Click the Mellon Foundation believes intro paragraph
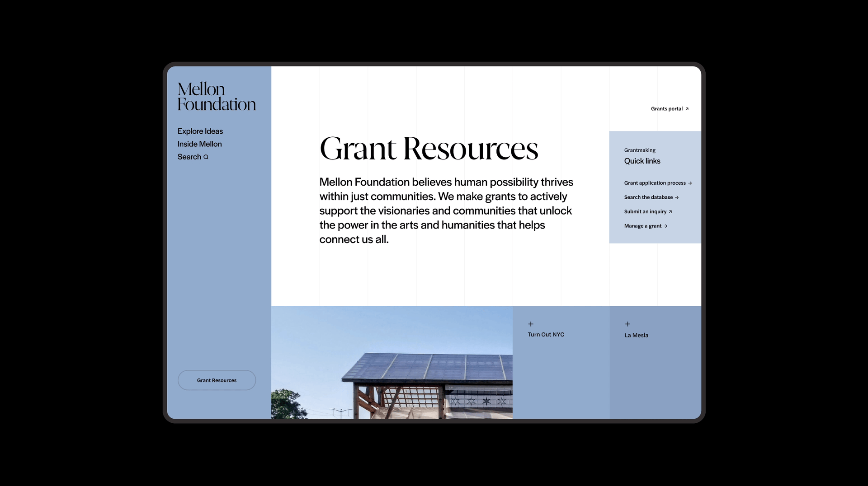868x486 pixels. [446, 210]
